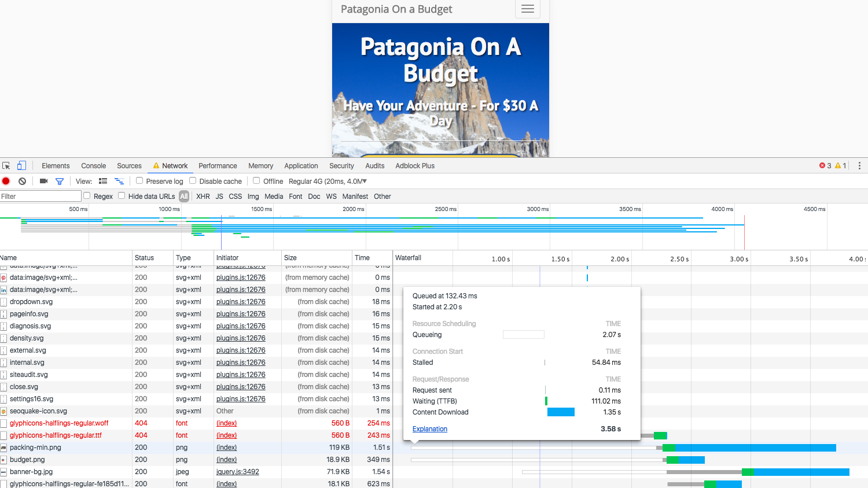Toggle the overview waterfall view icon

(x=119, y=181)
